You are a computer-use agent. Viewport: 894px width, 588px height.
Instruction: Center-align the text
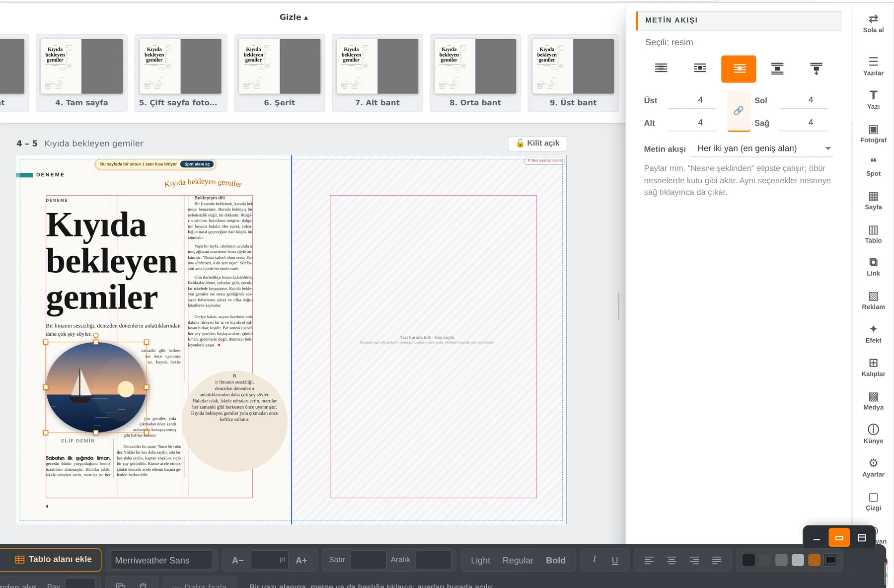click(671, 560)
